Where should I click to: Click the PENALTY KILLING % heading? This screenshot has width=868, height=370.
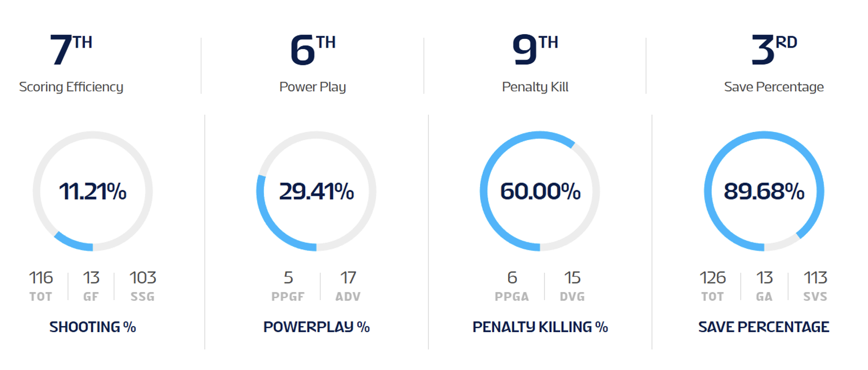[x=540, y=327]
